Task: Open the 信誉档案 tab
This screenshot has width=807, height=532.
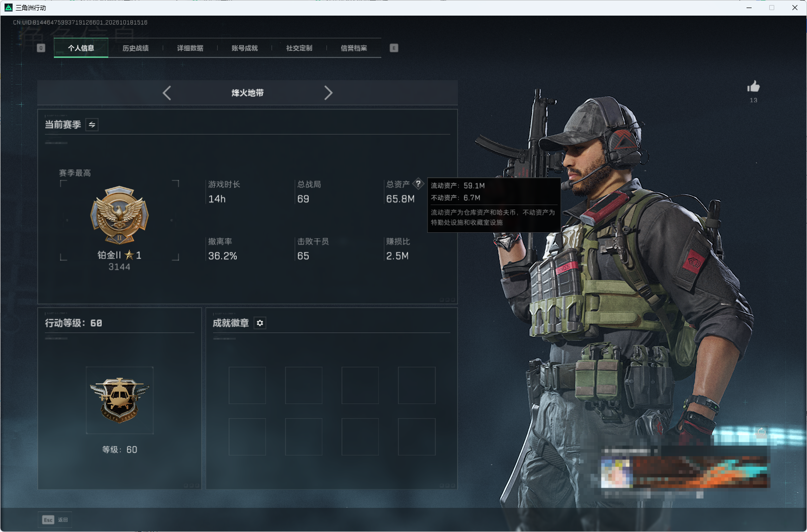Action: (354, 48)
